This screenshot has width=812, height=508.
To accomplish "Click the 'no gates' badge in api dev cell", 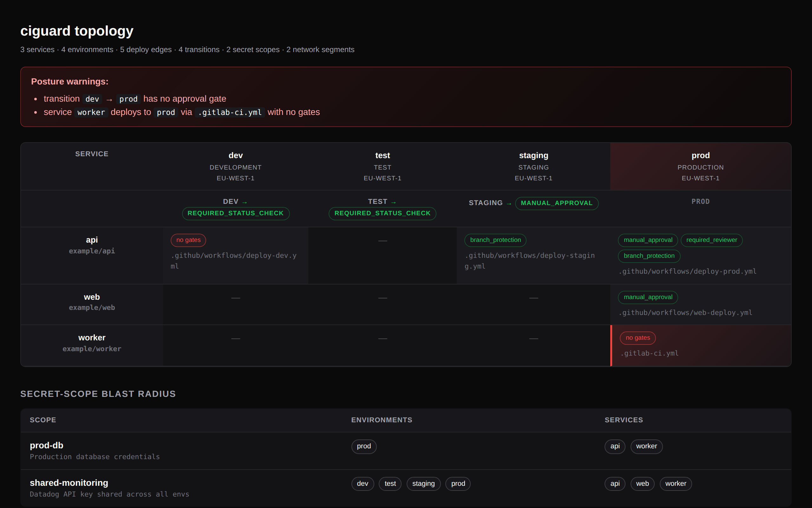I will click(x=188, y=240).
